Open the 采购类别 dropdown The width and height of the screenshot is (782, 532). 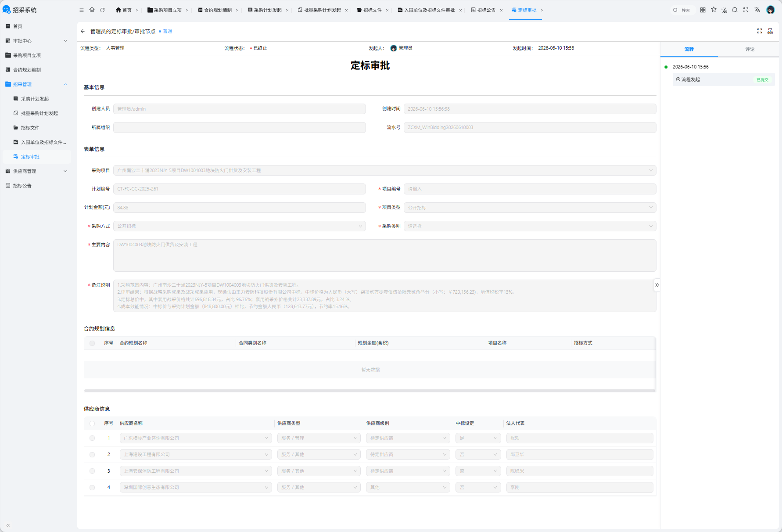click(x=530, y=226)
